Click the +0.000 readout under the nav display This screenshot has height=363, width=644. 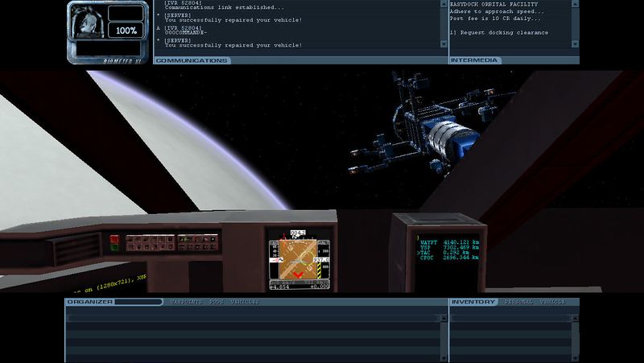coord(319,287)
